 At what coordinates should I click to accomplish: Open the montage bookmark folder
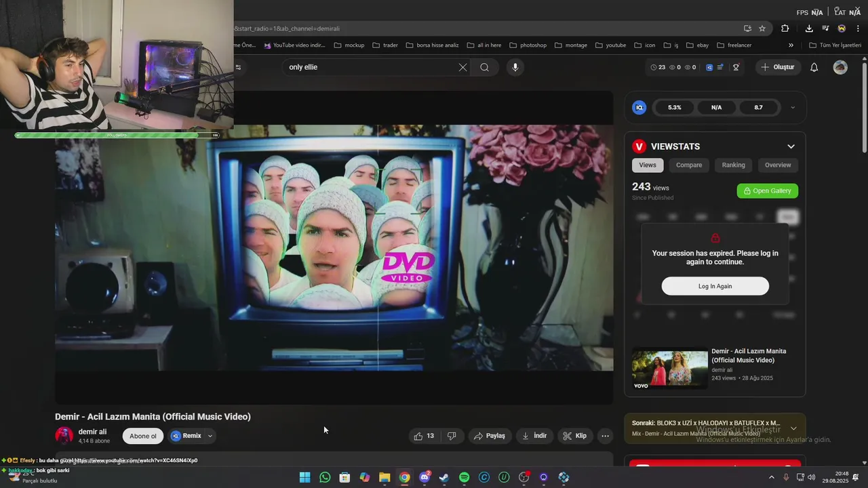coord(570,45)
